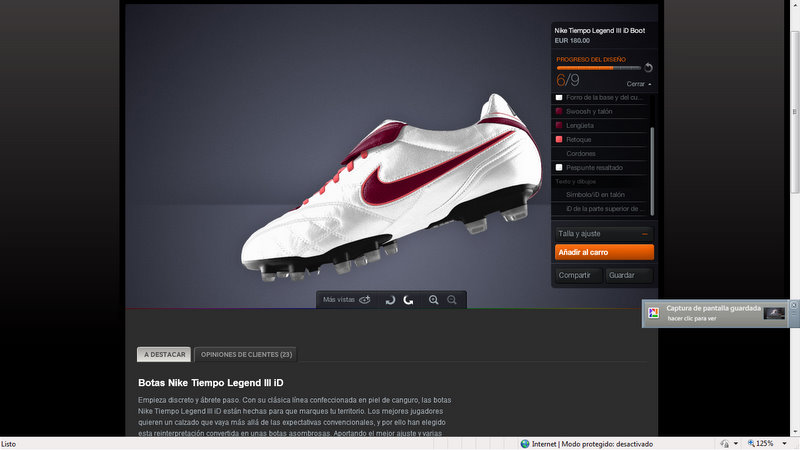Click the design options list scrollbar
Screen dimensions: 800x450
coord(652,171)
